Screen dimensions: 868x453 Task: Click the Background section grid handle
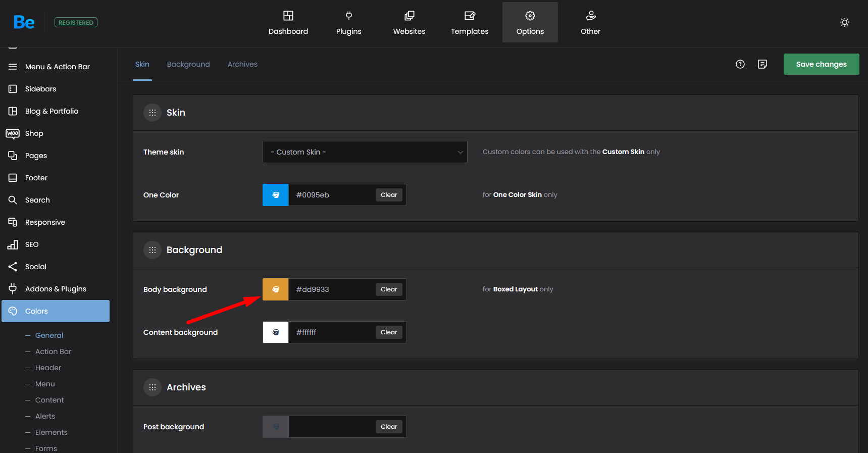tap(152, 250)
